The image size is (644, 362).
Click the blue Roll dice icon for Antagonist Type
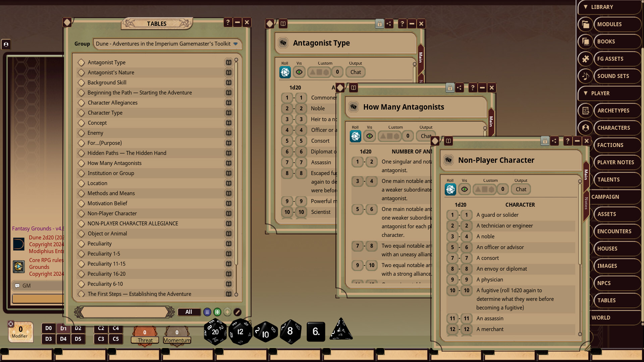coord(285,72)
